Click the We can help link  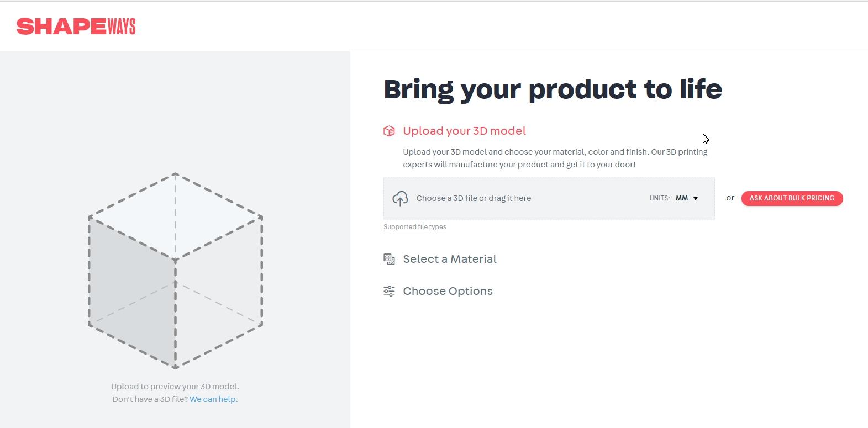pos(213,399)
